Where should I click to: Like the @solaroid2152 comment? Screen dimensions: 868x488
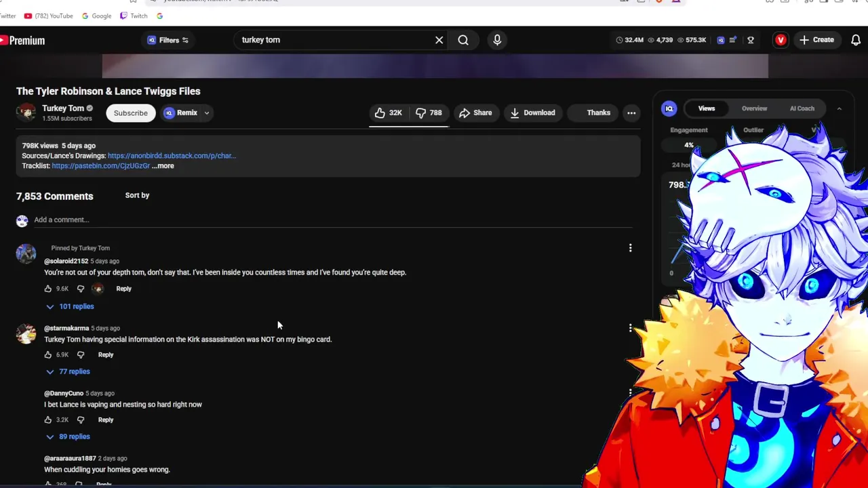coord(48,289)
